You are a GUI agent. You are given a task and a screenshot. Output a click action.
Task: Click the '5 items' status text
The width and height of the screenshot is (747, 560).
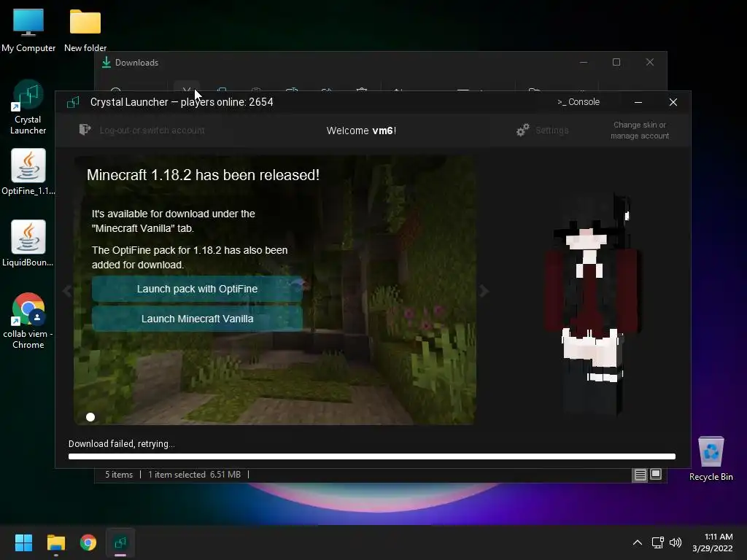[x=119, y=475]
